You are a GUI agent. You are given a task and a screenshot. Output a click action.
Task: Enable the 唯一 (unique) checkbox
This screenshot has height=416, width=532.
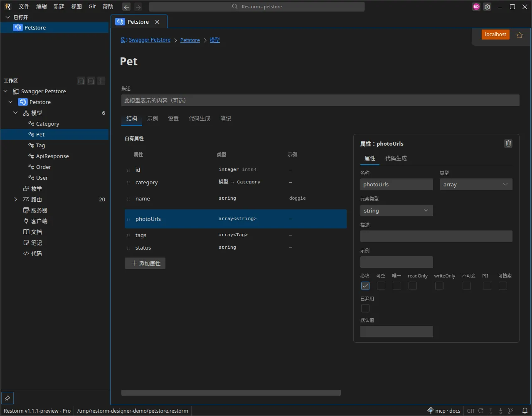[x=397, y=286]
